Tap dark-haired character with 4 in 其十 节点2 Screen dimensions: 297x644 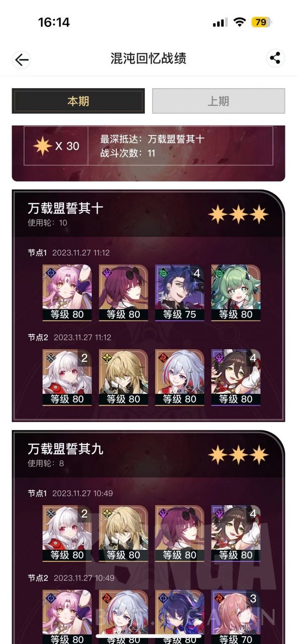click(x=235, y=377)
